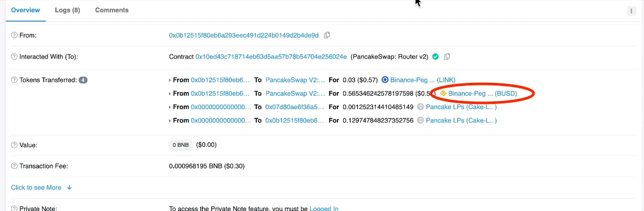This screenshot has width=644, height=211.
Task: Switch to the Overview tab
Action: coord(25,10)
